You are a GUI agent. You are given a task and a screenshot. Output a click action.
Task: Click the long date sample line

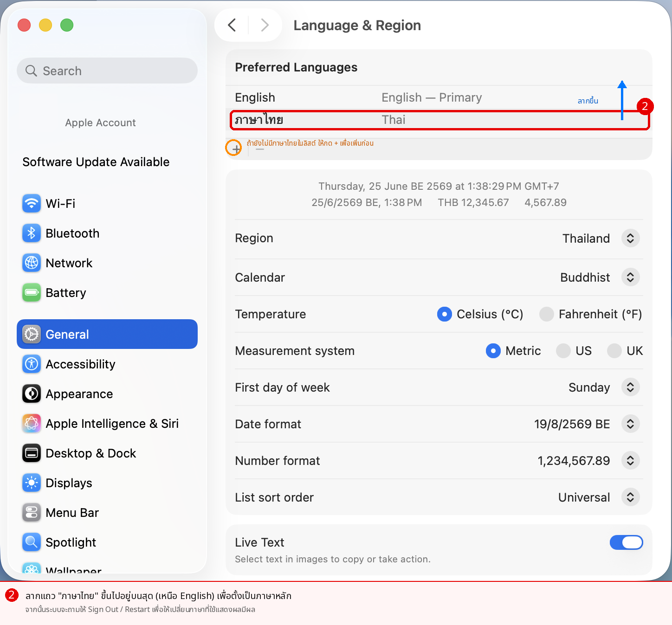tap(439, 186)
